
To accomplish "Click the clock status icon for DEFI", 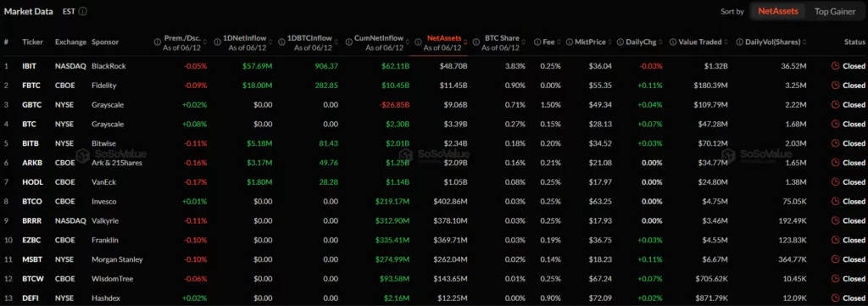I will tap(835, 298).
